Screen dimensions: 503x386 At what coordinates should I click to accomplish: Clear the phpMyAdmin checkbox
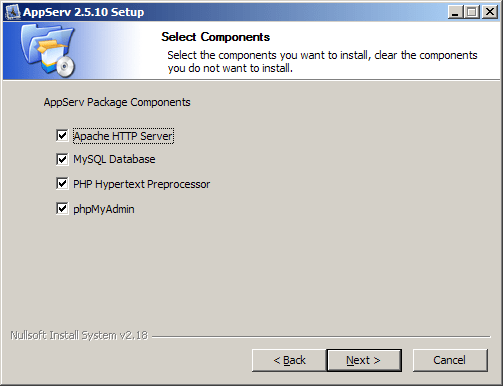(x=62, y=209)
